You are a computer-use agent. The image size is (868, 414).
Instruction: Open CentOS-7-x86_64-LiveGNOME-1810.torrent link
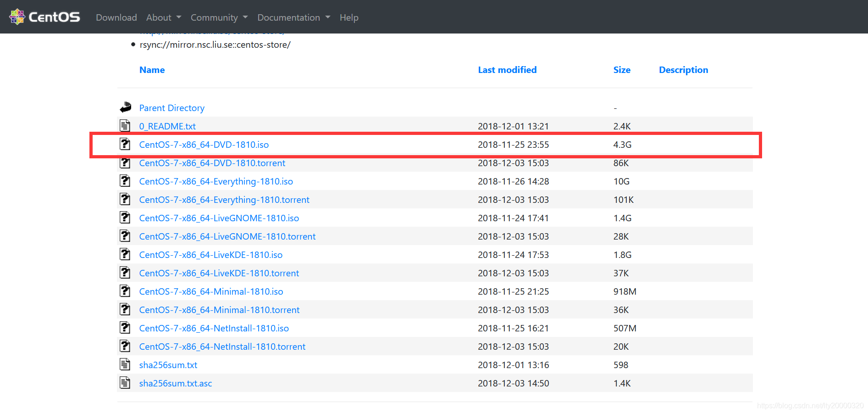click(227, 236)
